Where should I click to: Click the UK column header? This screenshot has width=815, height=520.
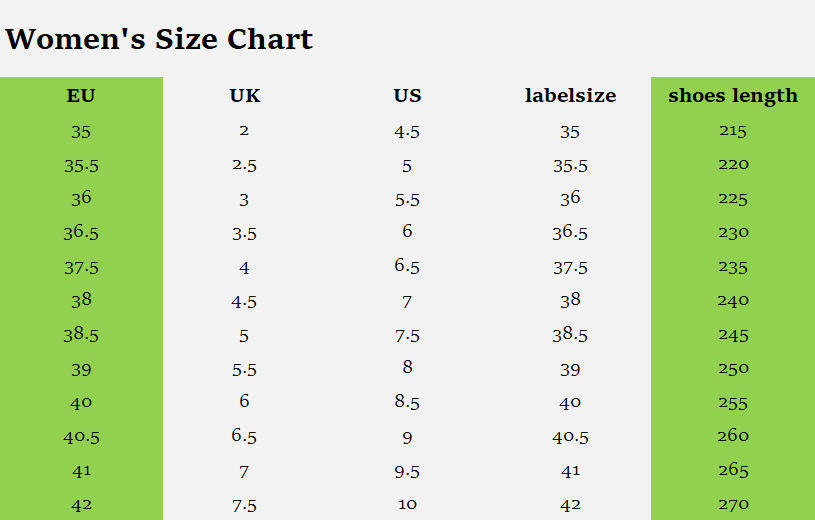point(245,96)
